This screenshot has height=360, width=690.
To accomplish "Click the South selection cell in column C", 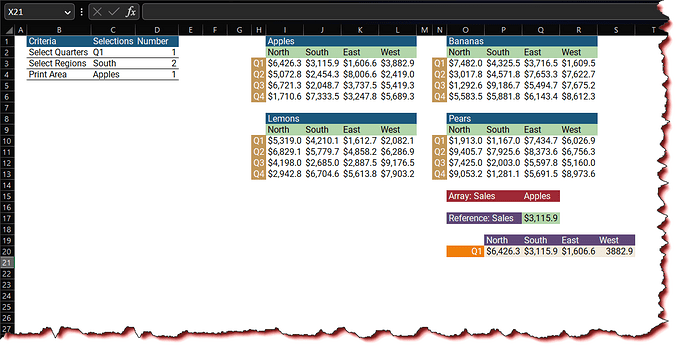I will (113, 63).
